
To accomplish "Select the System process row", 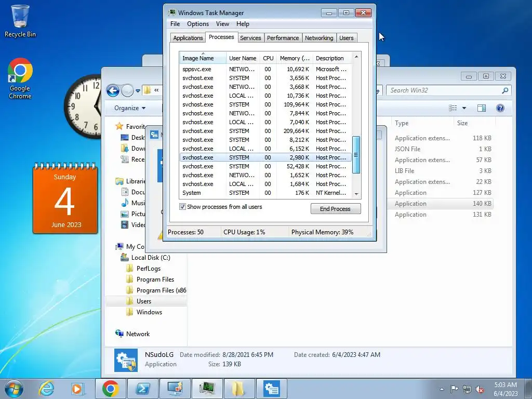I will click(265, 193).
